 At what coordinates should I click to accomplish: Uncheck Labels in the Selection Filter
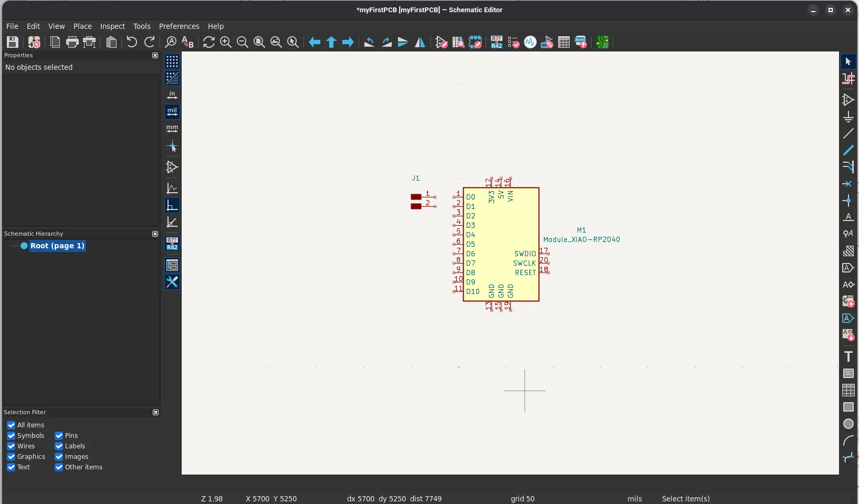(59, 446)
